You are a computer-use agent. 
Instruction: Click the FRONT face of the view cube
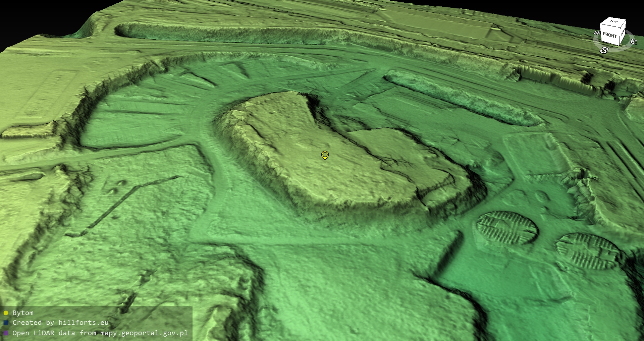click(x=609, y=35)
